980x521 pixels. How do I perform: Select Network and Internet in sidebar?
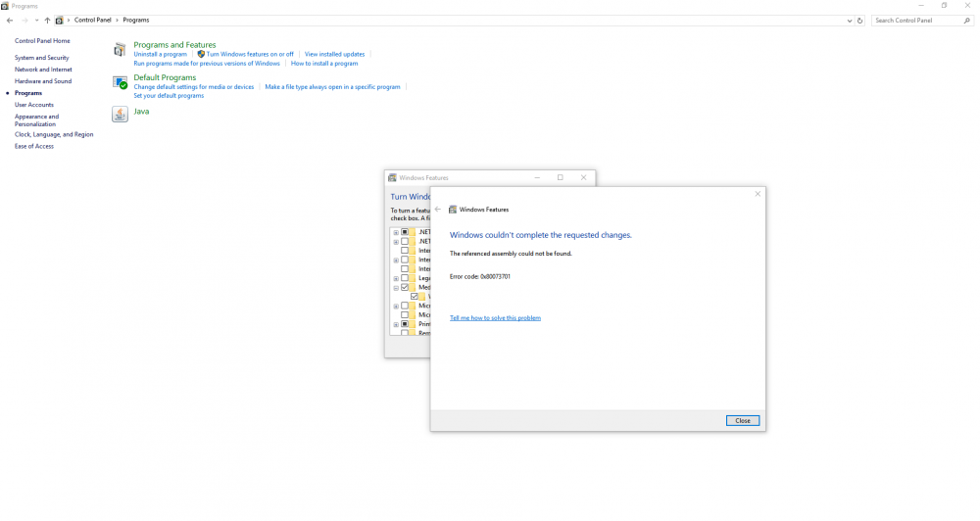[43, 70]
